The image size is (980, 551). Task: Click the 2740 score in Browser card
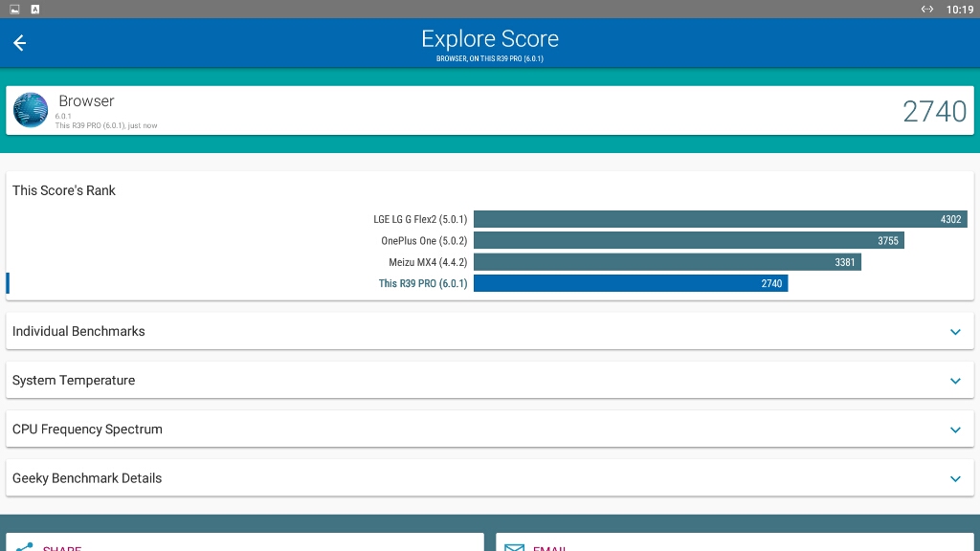934,111
